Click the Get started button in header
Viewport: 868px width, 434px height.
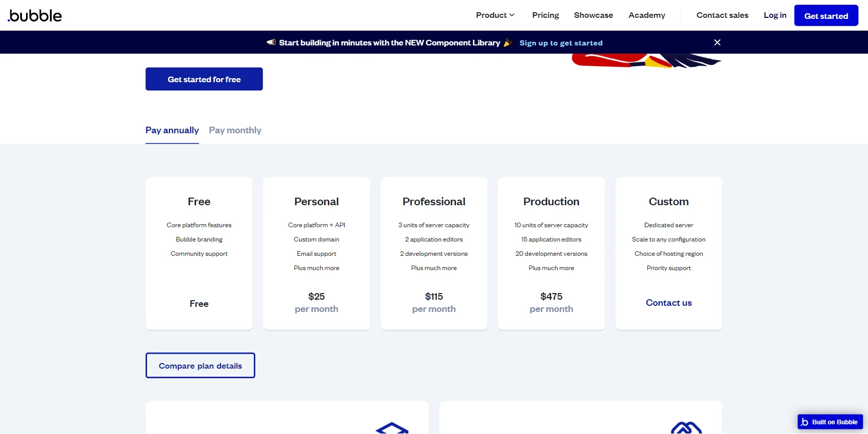pyautogui.click(x=826, y=15)
